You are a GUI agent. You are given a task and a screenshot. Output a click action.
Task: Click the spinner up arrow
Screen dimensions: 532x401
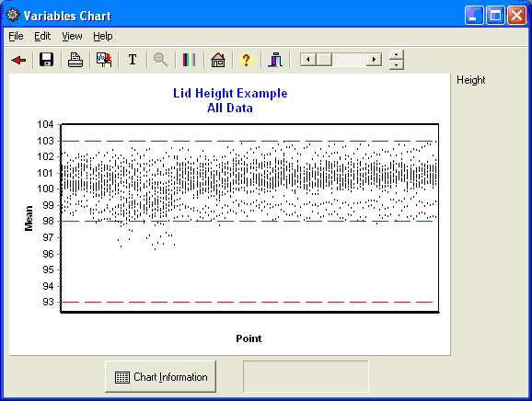point(397,54)
